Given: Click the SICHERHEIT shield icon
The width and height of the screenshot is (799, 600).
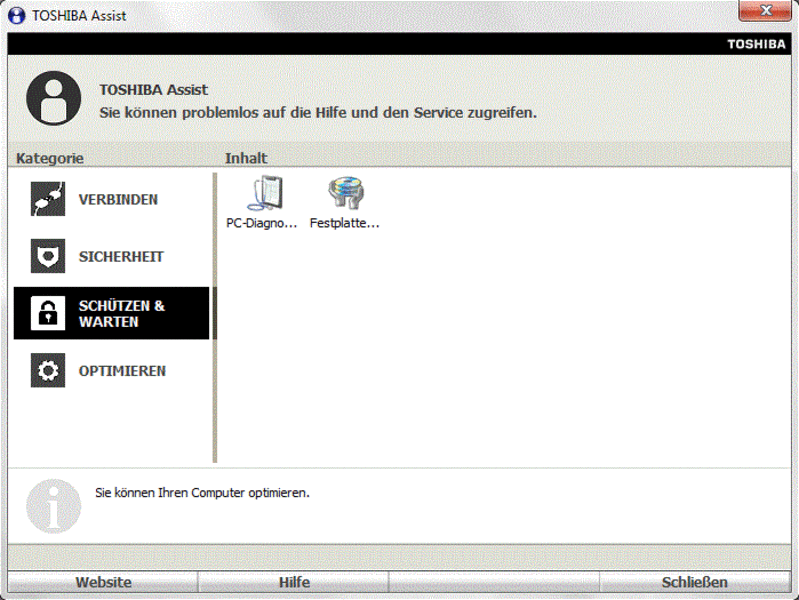Looking at the screenshot, I should [48, 256].
